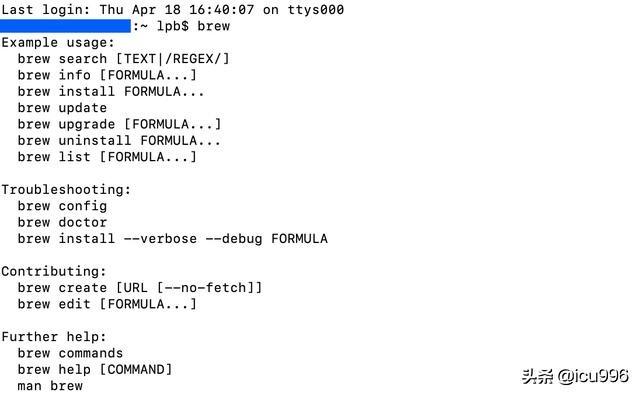Click the 'brew info [FORMULA...]' line
Screen dimensions: 640x396
(x=107, y=75)
